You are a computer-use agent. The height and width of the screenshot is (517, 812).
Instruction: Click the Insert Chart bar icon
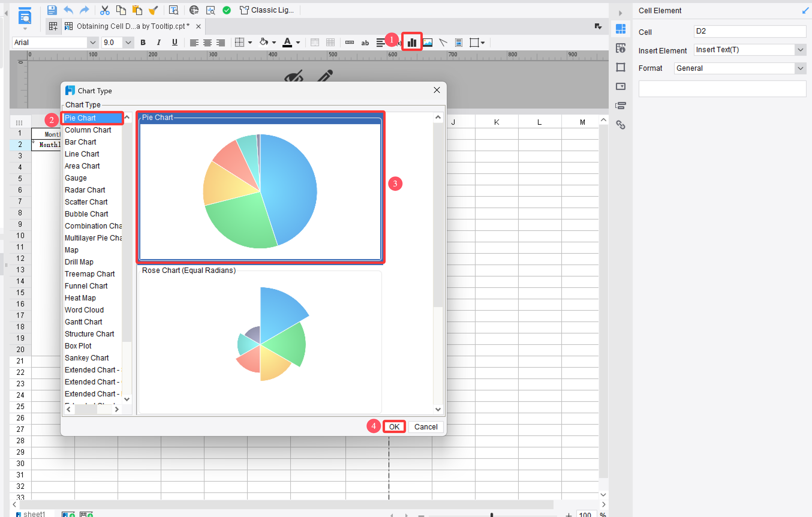coord(412,42)
